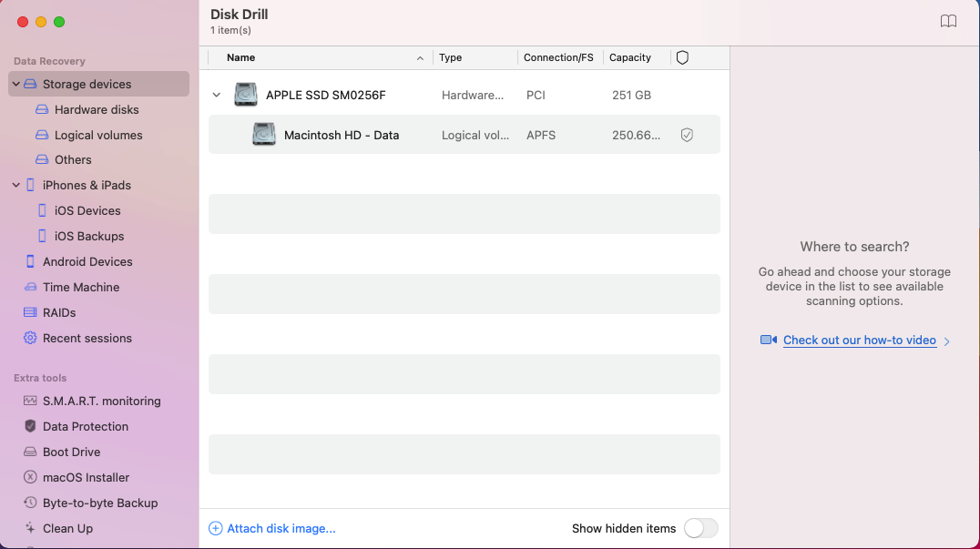
Task: Click the Hardware disks sidebar icon
Action: (x=42, y=109)
